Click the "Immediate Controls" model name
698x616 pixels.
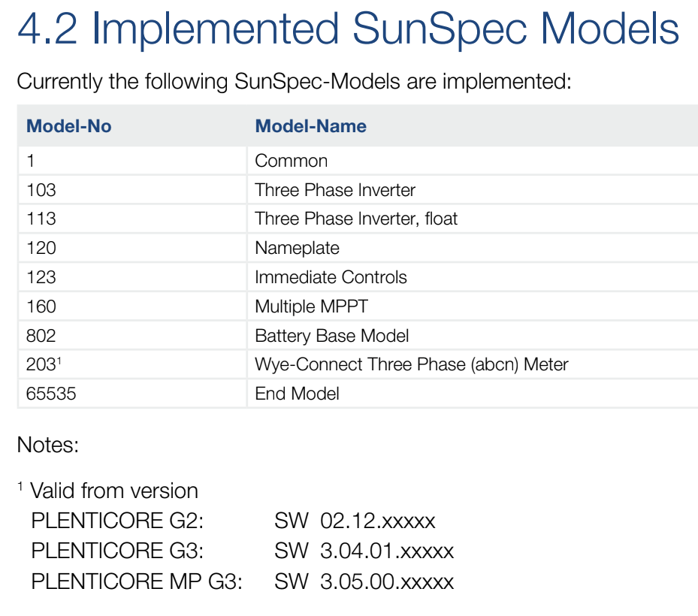point(331,277)
